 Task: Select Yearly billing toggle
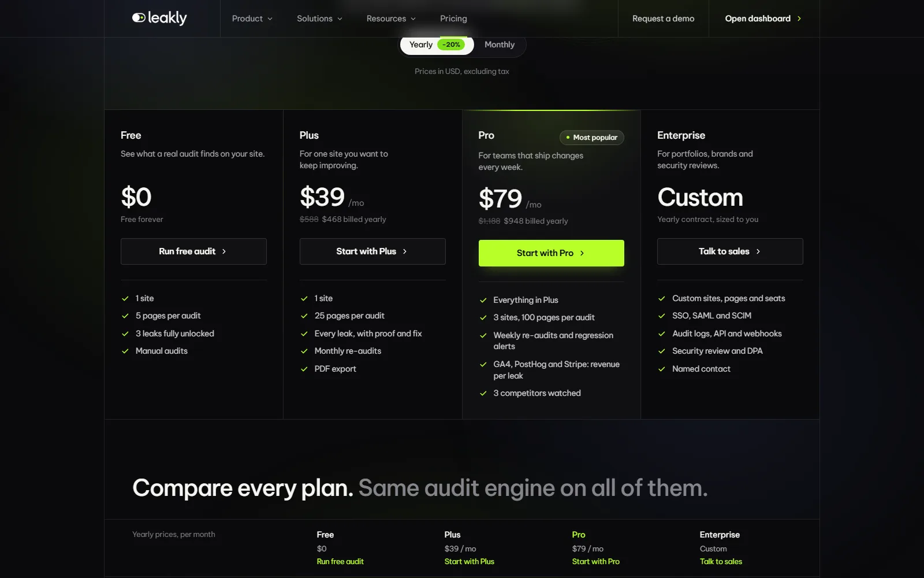[x=437, y=45]
